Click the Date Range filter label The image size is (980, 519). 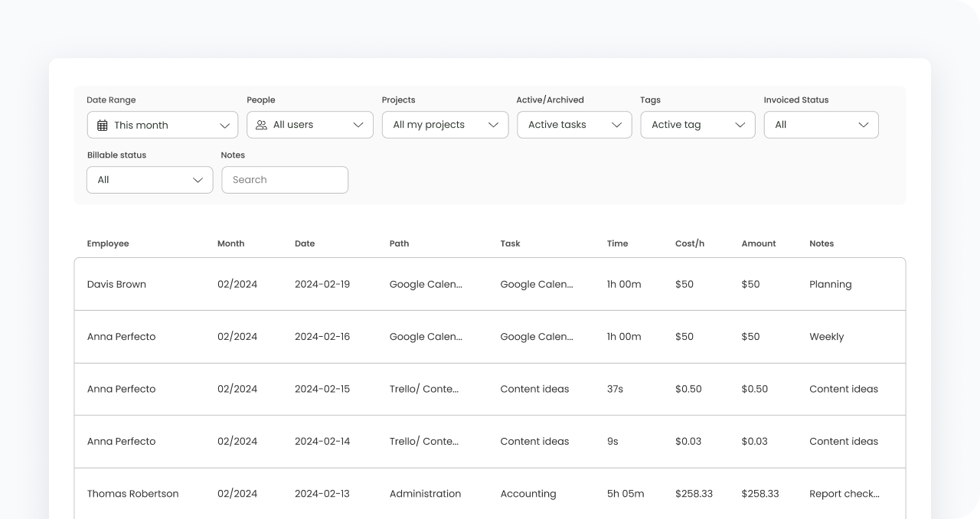111,100
